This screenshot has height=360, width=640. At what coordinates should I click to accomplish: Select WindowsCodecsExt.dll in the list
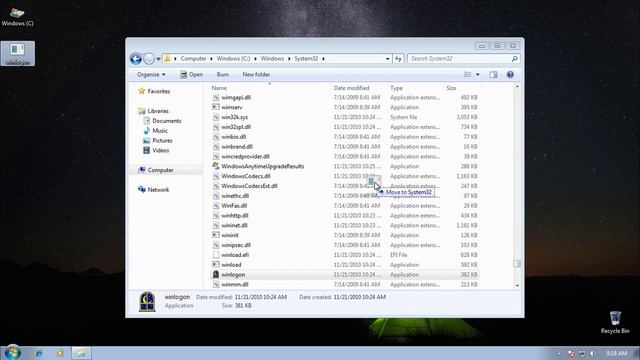249,186
